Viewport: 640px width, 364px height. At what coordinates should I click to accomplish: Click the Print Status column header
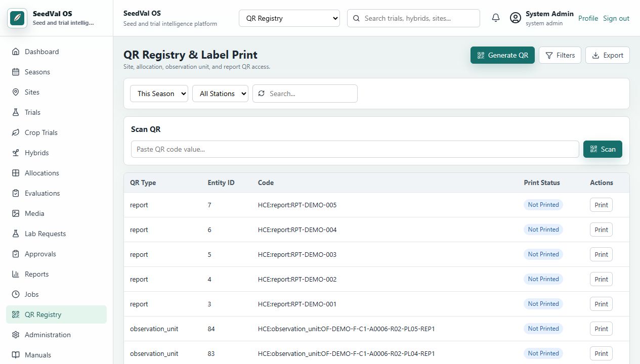(542, 183)
